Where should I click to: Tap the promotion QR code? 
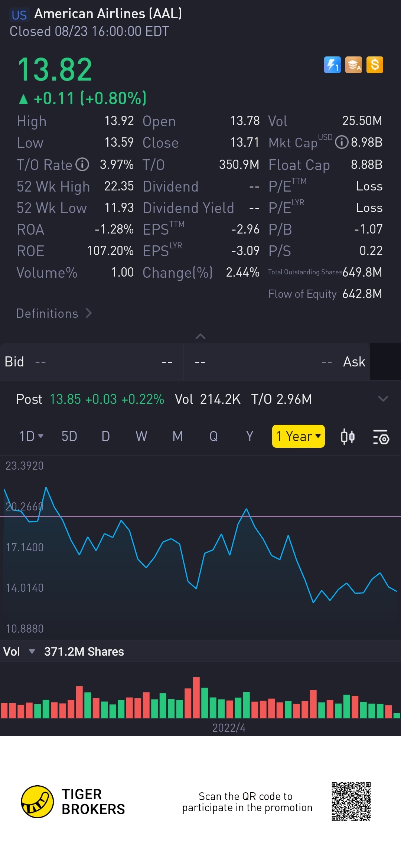[x=351, y=801]
